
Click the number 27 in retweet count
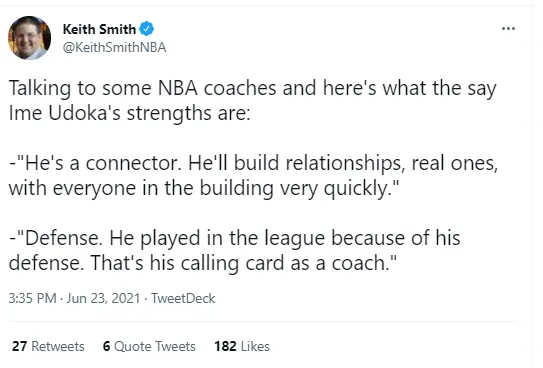(19, 346)
